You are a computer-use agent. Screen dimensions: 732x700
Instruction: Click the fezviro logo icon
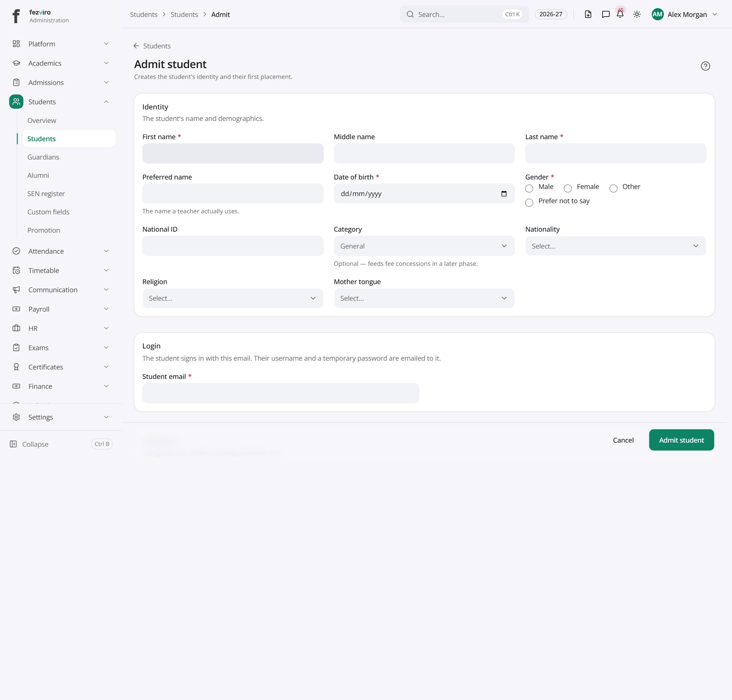pyautogui.click(x=16, y=16)
